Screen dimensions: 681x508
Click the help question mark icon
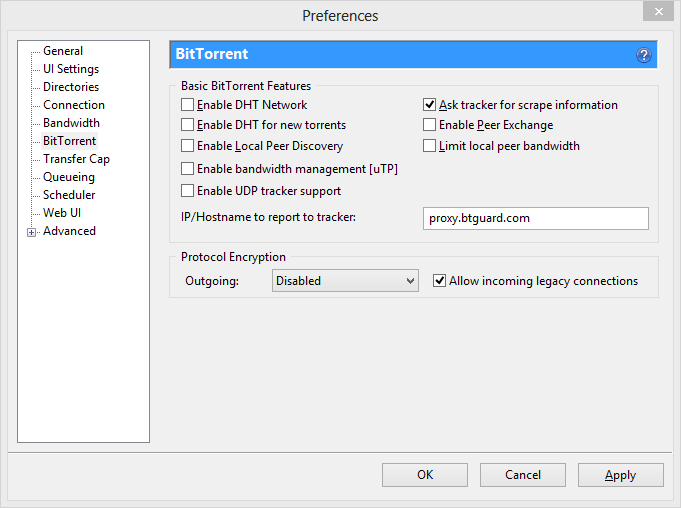643,55
